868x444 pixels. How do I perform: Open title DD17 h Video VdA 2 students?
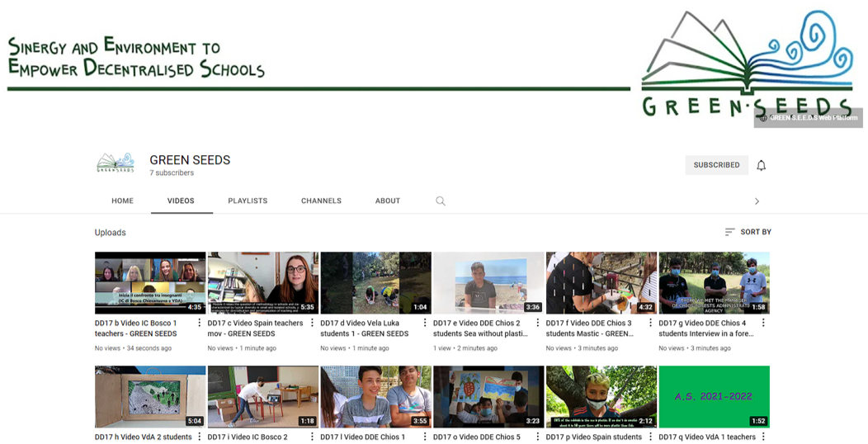(144, 437)
